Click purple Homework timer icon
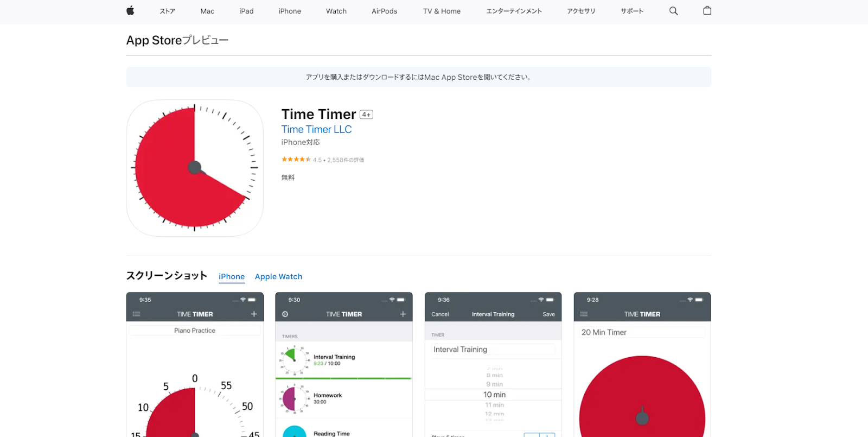This screenshot has height=437, width=868. pyautogui.click(x=294, y=399)
